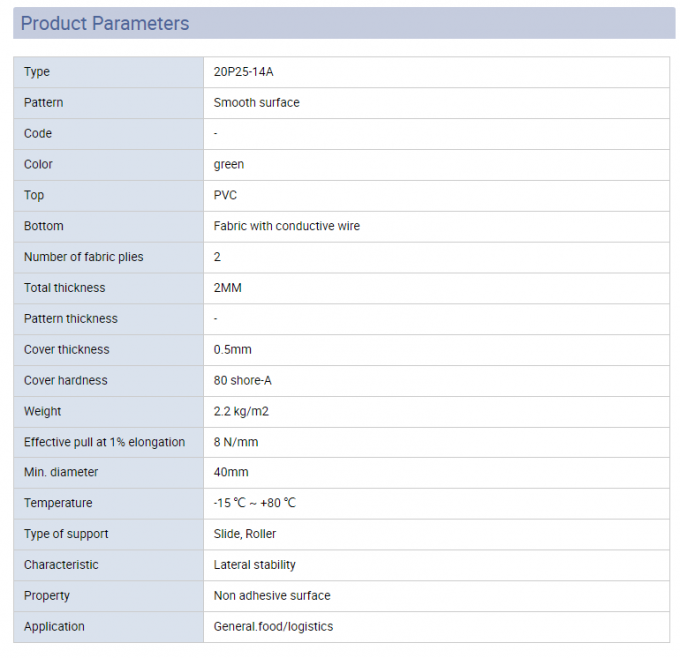Viewport: 680px width, 658px height.
Task: Select the Slide, Roller support value
Action: point(245,535)
